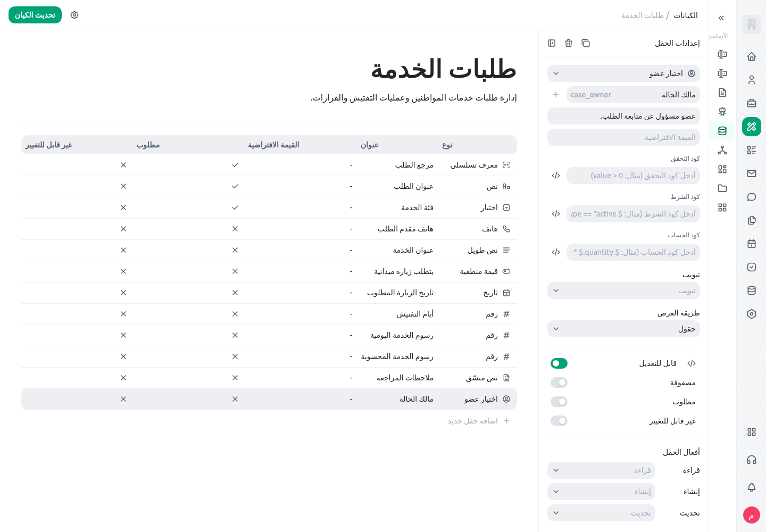The width and height of the screenshot is (766, 532).
Task: Select the رسوم الخدمة اليومية row
Action: tap(269, 335)
